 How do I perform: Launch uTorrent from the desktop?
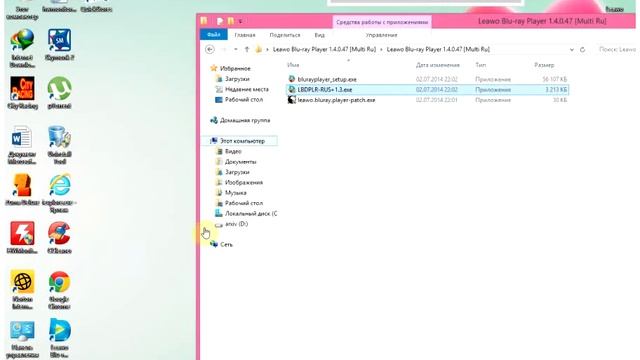tap(59, 93)
